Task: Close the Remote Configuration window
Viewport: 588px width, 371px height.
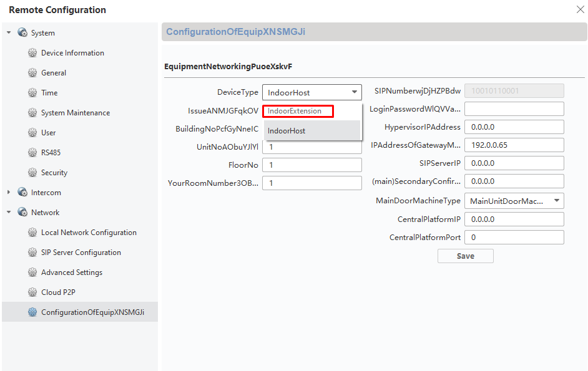Action: (x=580, y=9)
